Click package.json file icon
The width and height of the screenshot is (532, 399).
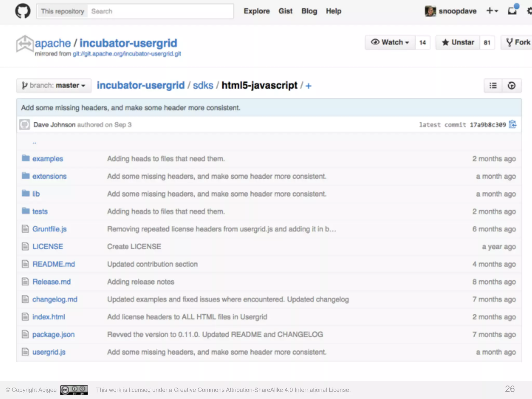[x=25, y=334]
